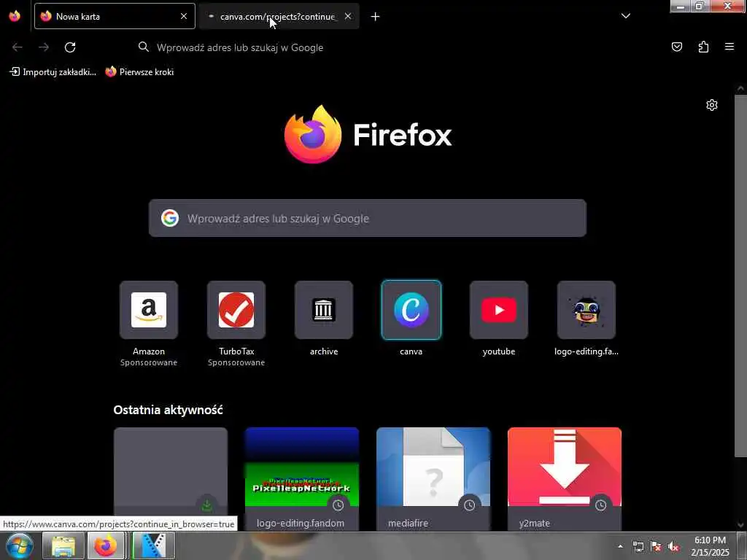Click the Google search box on page
This screenshot has height=560, width=747.
coord(368,218)
